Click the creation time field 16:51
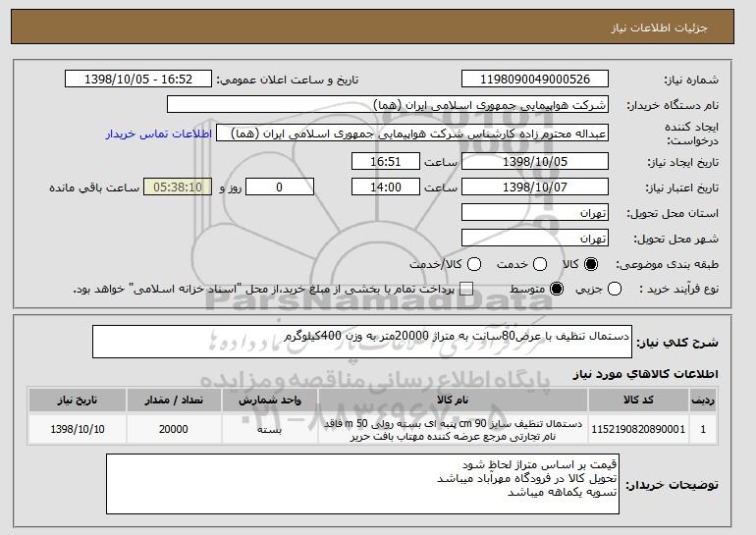Viewport: 756px width, 535px height. pyautogui.click(x=386, y=161)
